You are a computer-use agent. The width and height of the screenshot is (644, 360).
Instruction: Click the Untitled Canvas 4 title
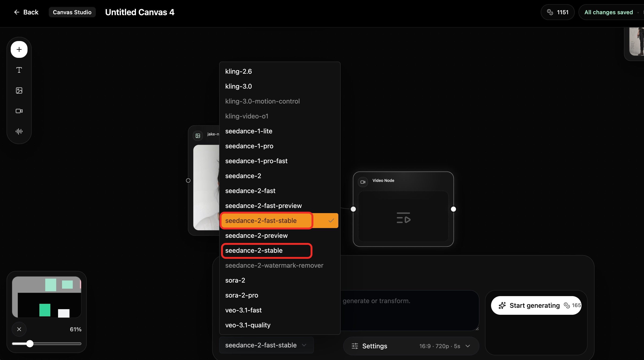[140, 12]
